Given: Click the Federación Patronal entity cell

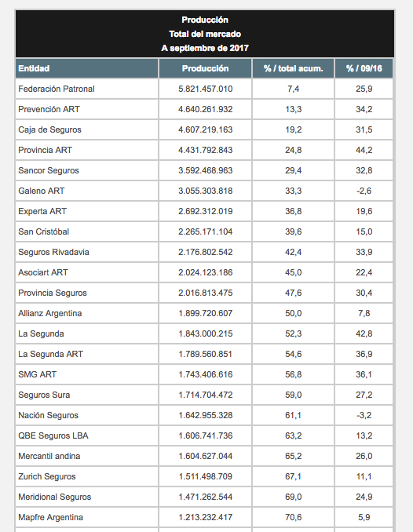Looking at the screenshot, I should point(86,89).
